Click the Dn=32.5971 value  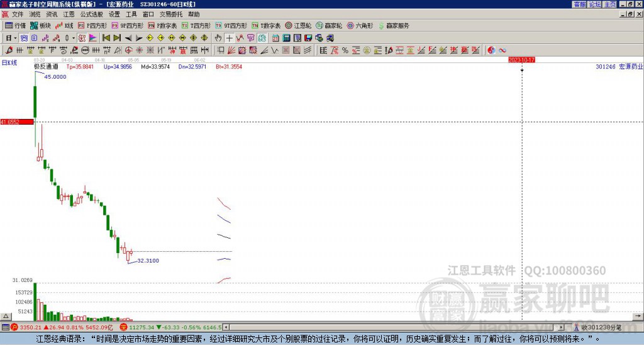click(x=192, y=67)
